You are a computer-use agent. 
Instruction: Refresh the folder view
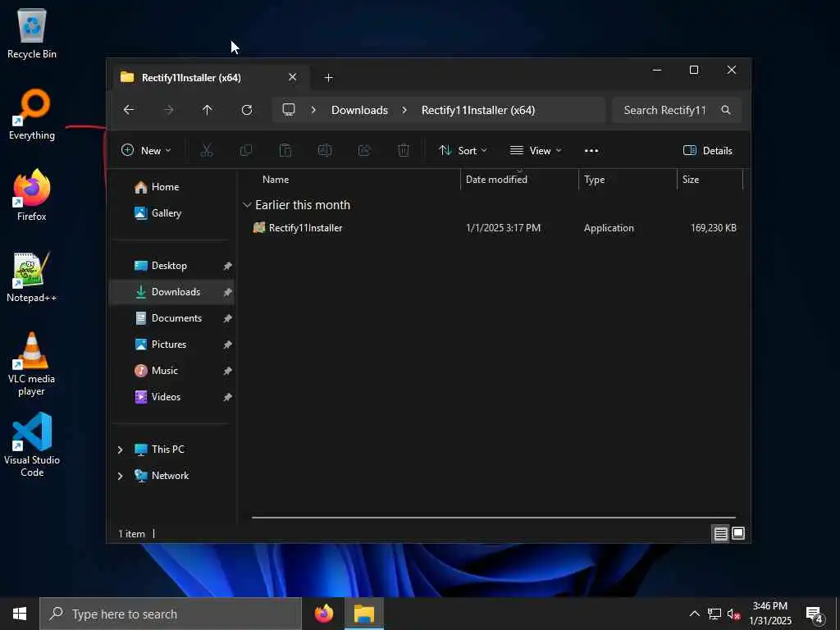(246, 110)
